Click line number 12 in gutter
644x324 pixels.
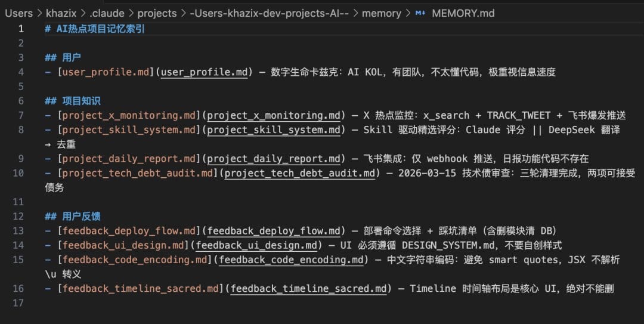click(18, 216)
